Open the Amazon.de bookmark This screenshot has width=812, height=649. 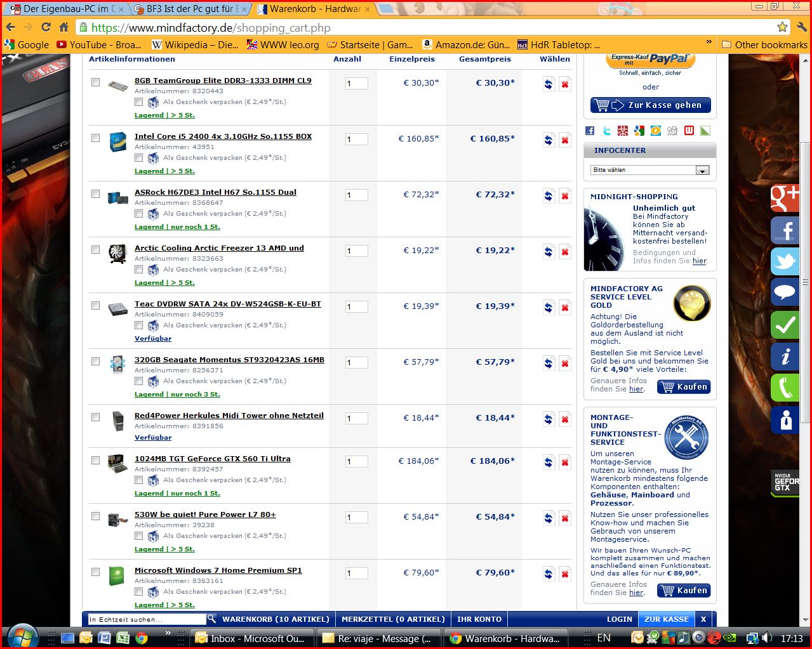[x=466, y=44]
